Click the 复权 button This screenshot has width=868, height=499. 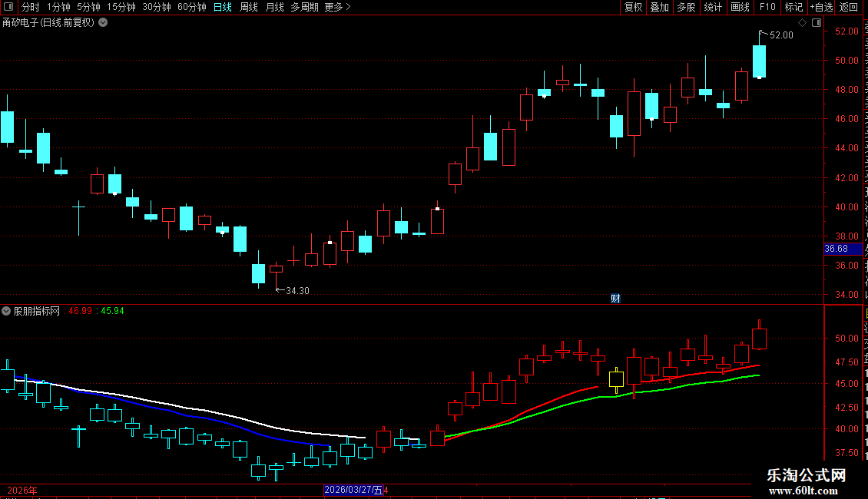coord(633,7)
